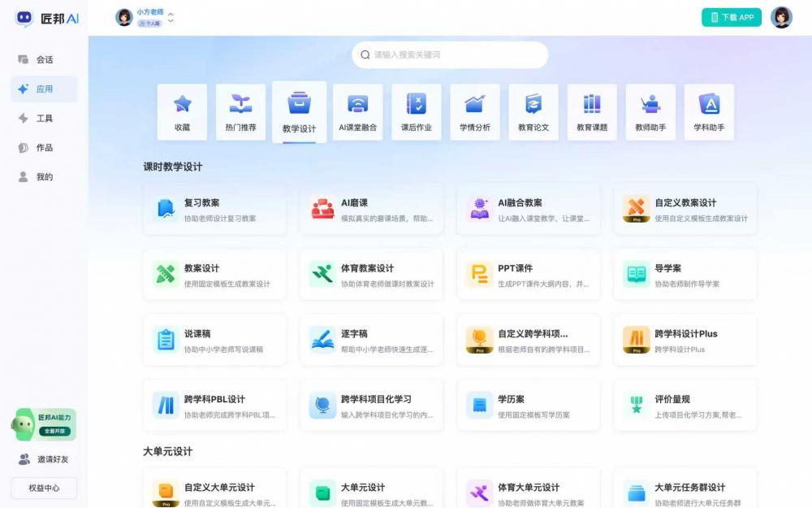
Task: Open the 学情分析 chart icon
Action: pyautogui.click(x=474, y=104)
